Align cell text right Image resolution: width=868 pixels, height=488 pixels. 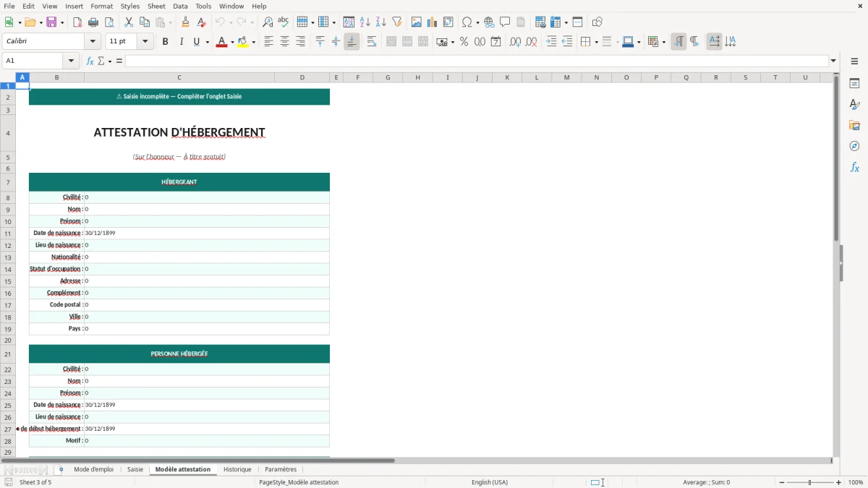click(300, 42)
